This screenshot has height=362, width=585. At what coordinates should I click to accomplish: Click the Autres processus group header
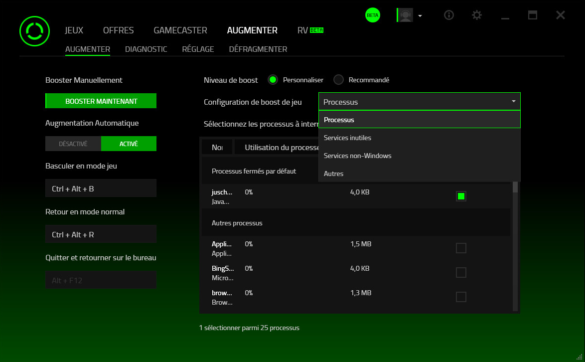pyautogui.click(x=237, y=223)
